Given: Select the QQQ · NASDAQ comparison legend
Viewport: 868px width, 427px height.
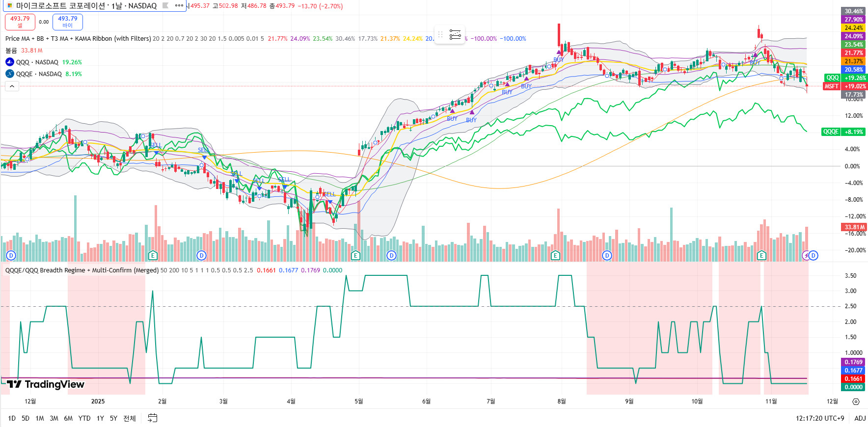Looking at the screenshot, I should point(37,62).
